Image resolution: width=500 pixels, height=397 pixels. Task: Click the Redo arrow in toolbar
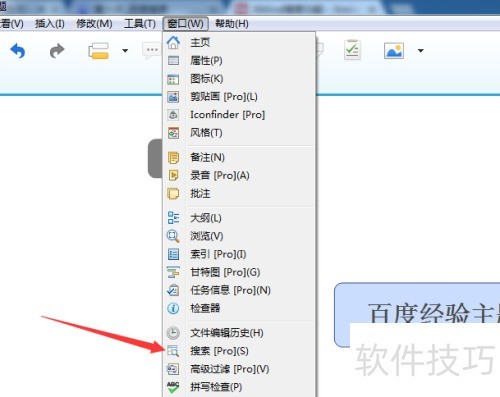click(x=57, y=51)
